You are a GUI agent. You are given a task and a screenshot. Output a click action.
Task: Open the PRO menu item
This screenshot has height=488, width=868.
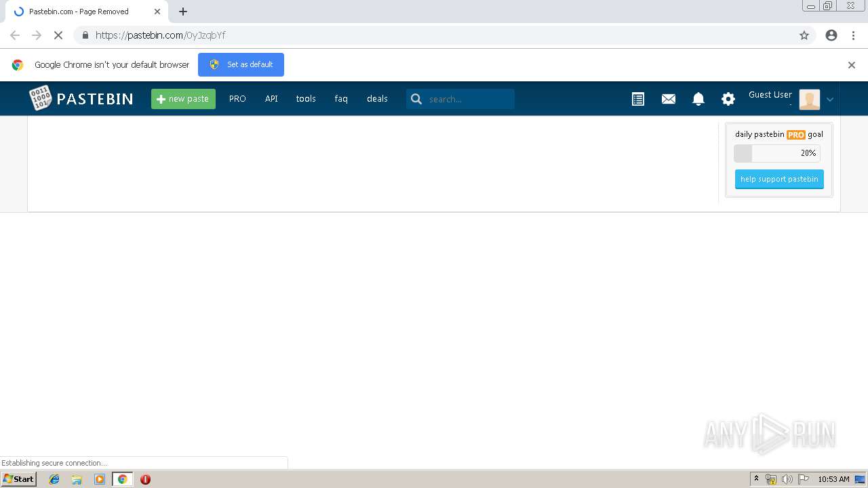coord(237,99)
